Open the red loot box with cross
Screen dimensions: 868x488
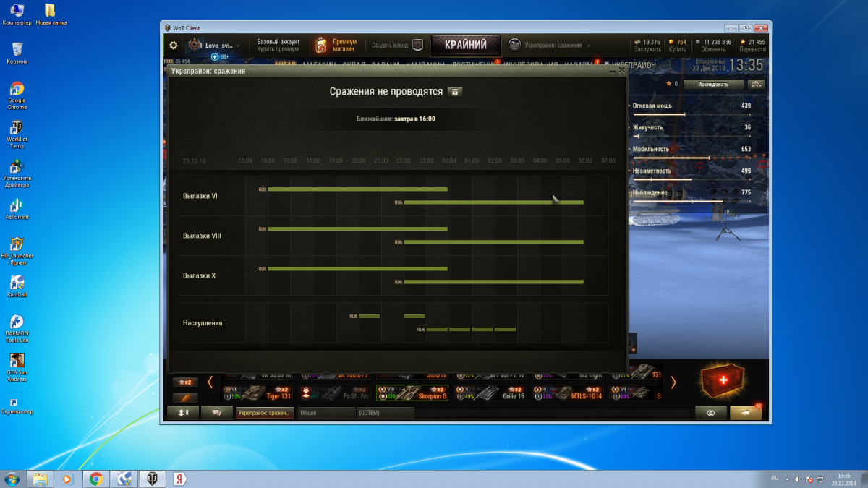(x=724, y=381)
